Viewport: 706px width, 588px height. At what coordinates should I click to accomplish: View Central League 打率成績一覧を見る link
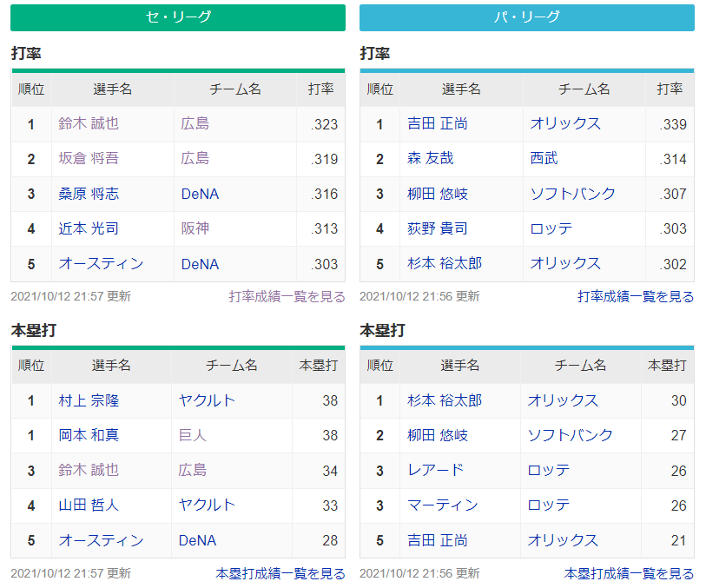(x=287, y=296)
